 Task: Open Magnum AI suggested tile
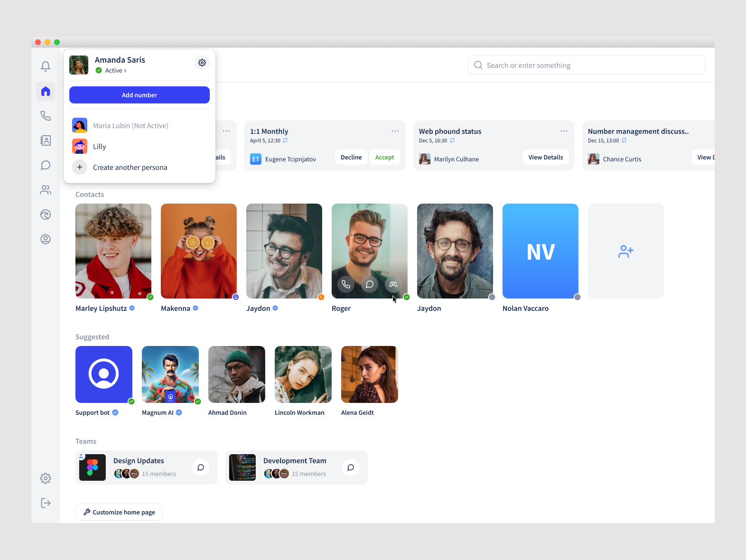click(170, 374)
